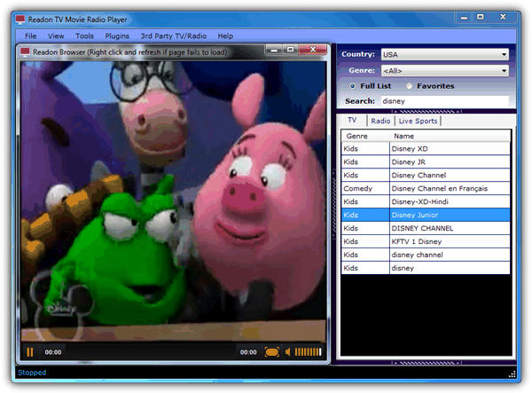Open the Tools menu
Screen dimensions: 532x393
(x=84, y=36)
